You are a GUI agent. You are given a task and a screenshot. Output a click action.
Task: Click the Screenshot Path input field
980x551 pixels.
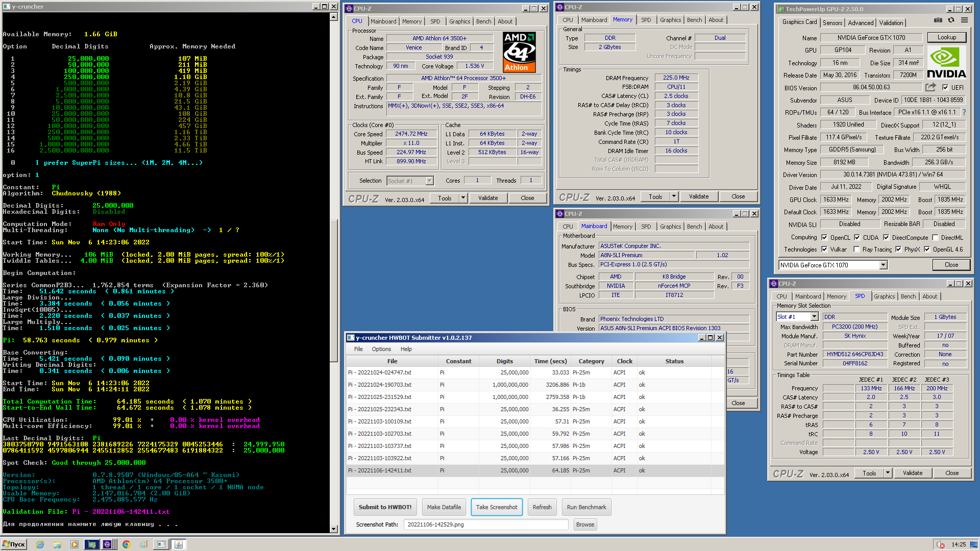pos(485,524)
